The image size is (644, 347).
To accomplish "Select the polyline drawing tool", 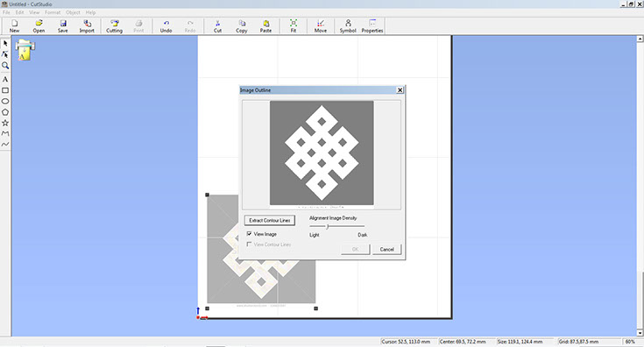I will [5, 133].
